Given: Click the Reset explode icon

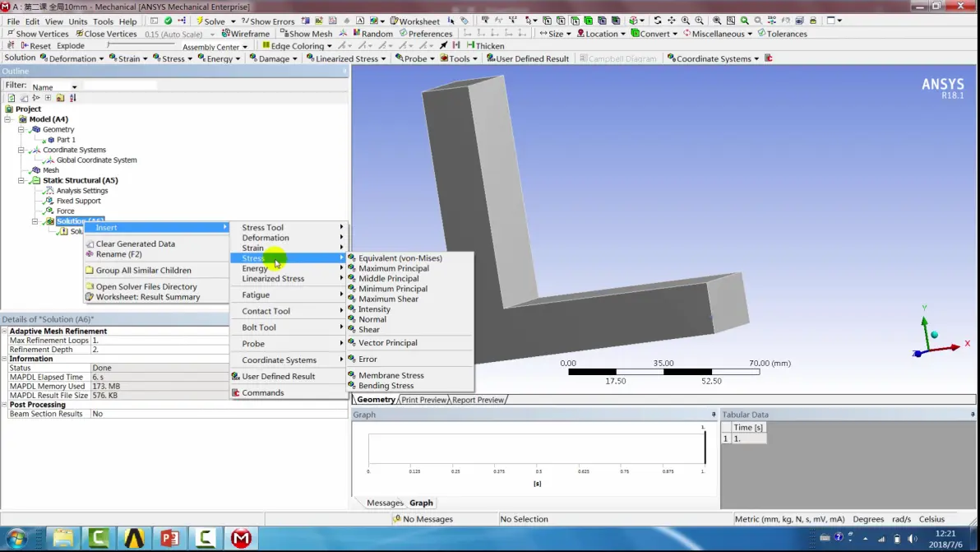Looking at the screenshot, I should pyautogui.click(x=25, y=45).
